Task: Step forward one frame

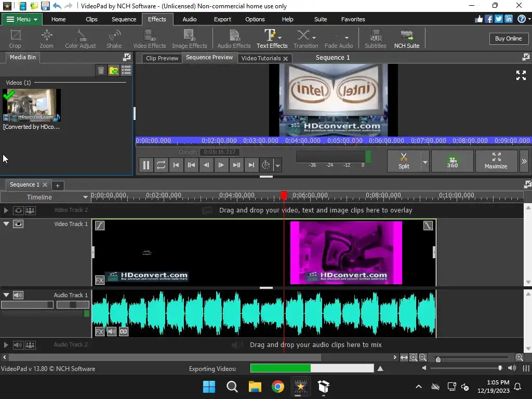Action: click(221, 165)
